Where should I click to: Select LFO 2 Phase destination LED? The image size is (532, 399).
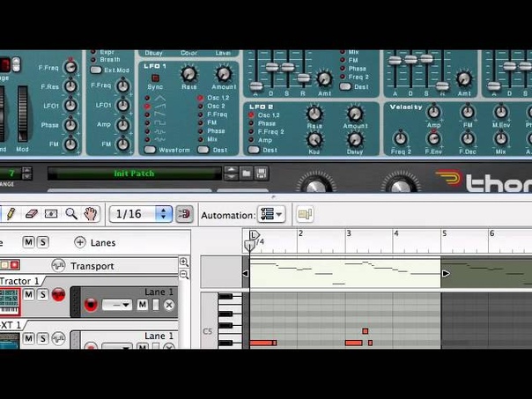251,123
